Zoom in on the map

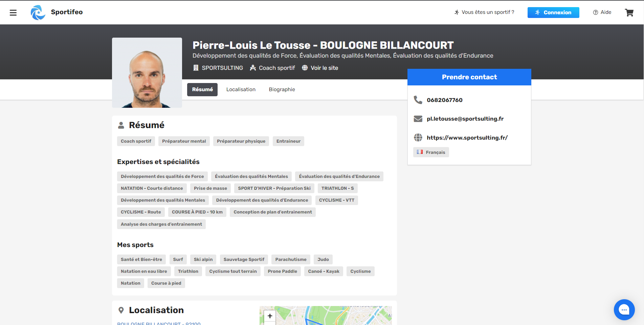[270, 316]
